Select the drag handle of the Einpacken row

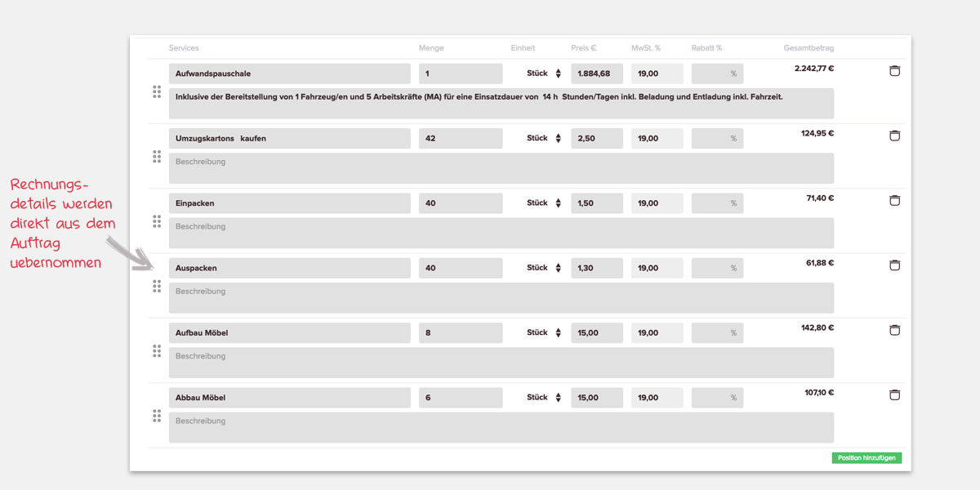click(x=157, y=221)
